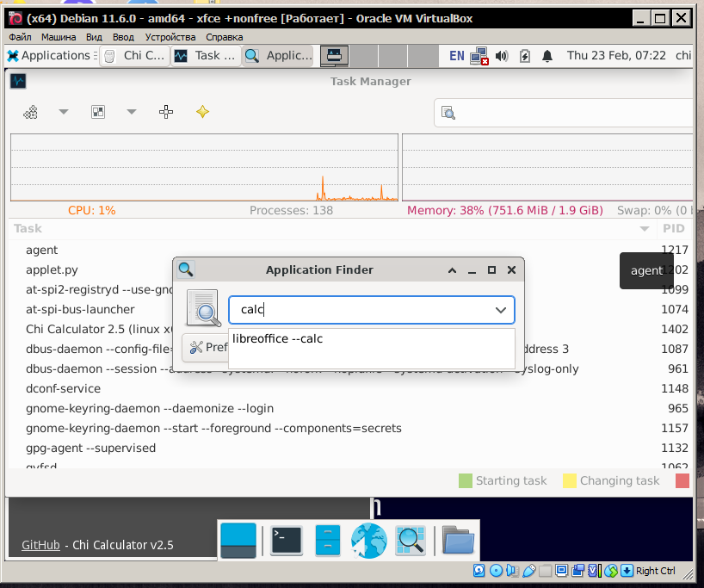Select the 'applet.py' process row
Viewport: 704px width, 588px height.
pos(349,269)
